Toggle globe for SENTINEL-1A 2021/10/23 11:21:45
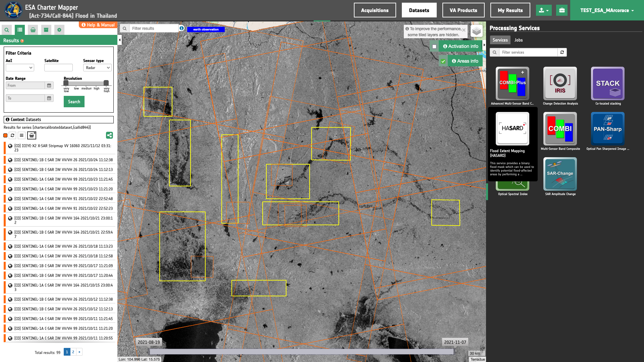The width and height of the screenshot is (644, 362). [x=10, y=180]
